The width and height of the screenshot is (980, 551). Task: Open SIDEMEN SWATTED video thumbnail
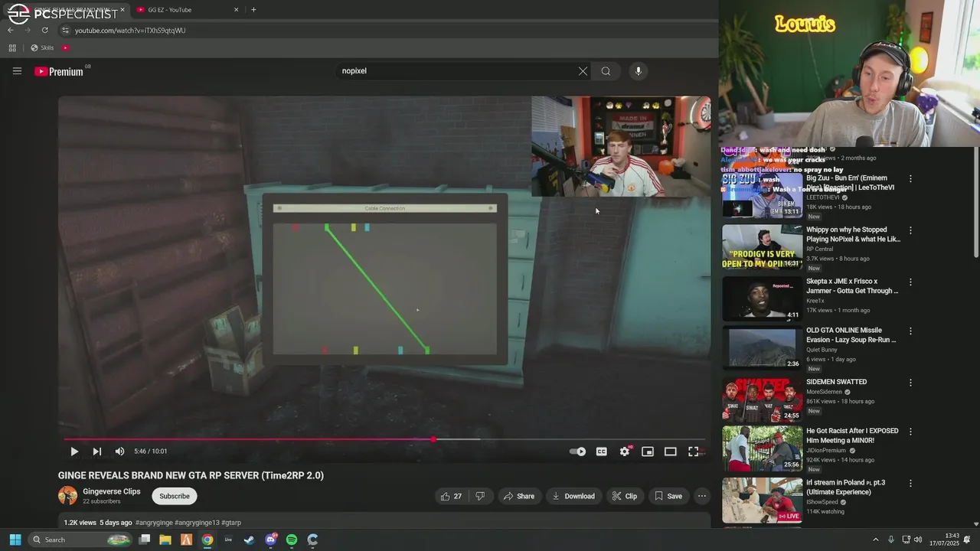pyautogui.click(x=763, y=399)
